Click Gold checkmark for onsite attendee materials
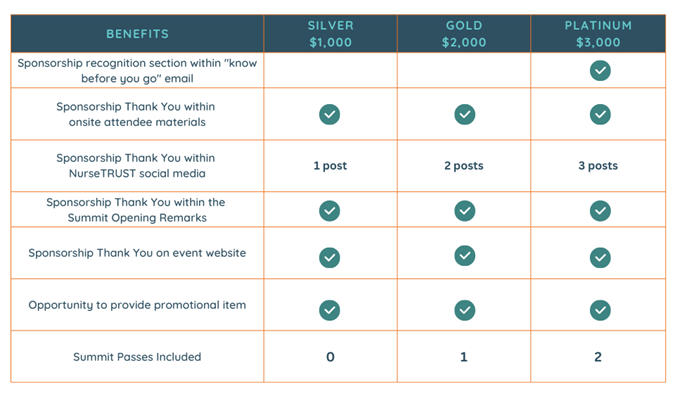 [465, 114]
